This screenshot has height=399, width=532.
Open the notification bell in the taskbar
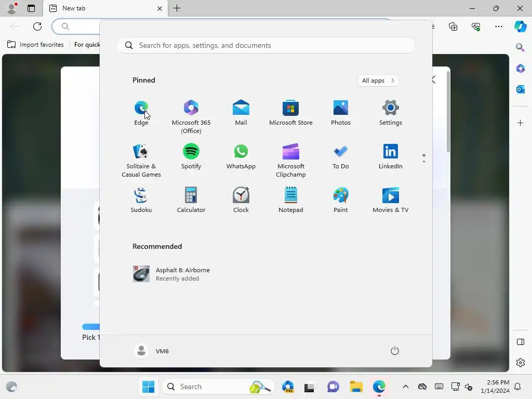[518, 387]
